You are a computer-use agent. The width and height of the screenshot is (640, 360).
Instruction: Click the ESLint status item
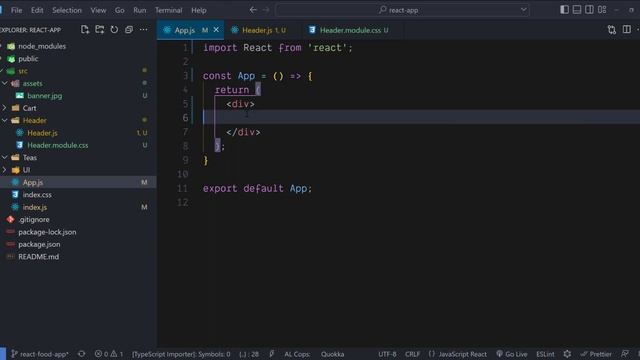point(545,354)
